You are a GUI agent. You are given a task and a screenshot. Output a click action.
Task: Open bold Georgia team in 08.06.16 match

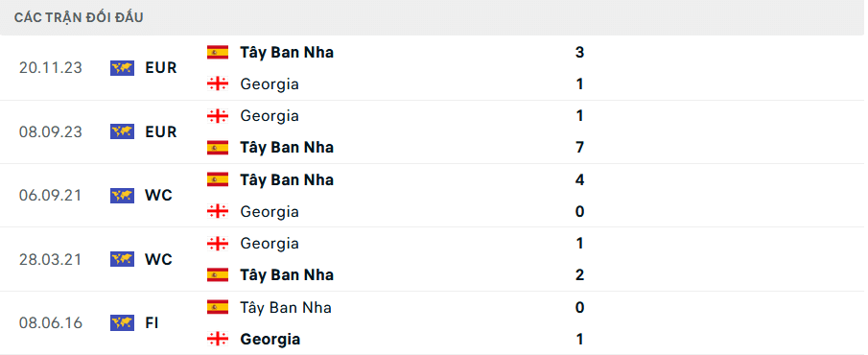(x=270, y=339)
